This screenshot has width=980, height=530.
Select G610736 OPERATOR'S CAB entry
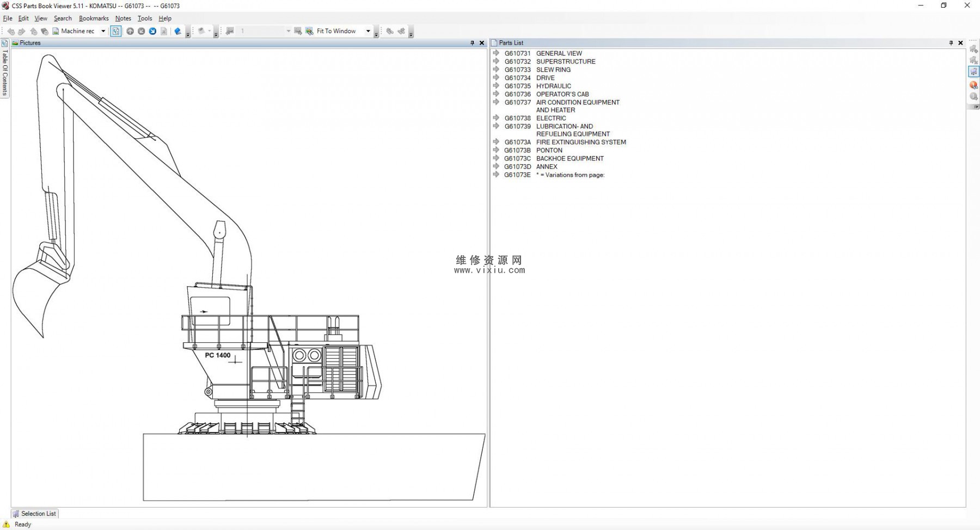click(547, 94)
